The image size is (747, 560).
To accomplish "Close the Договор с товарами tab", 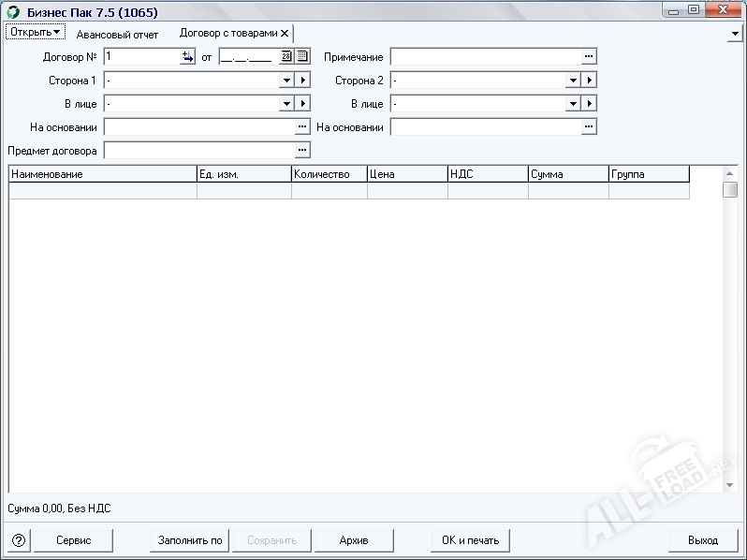I will pos(285,33).
